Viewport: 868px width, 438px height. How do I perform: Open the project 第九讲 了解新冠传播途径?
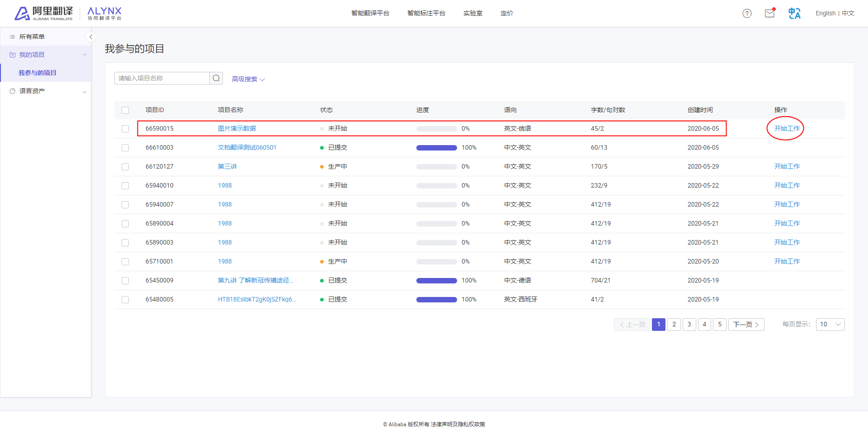pos(255,280)
